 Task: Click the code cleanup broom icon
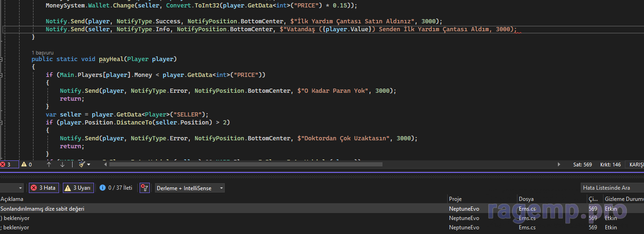(81, 165)
